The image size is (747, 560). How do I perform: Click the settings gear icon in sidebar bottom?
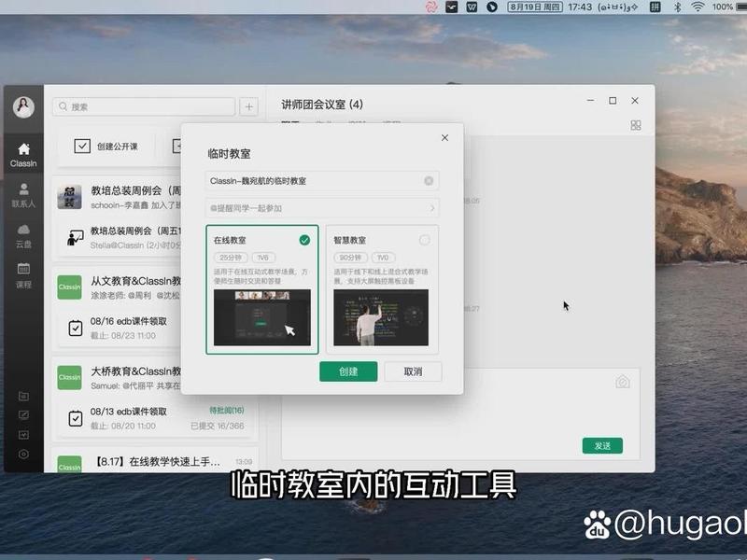tap(23, 455)
